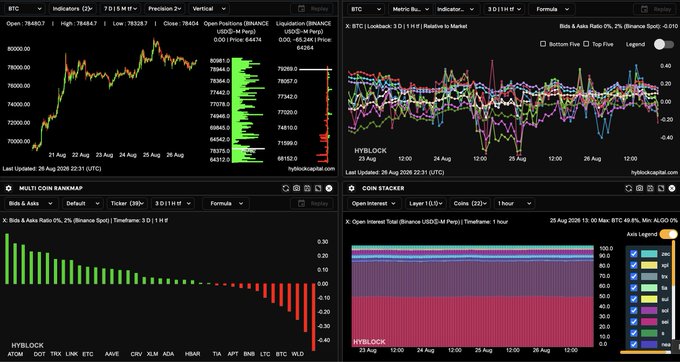The width and height of the screenshot is (680, 362).
Task: Uncheck the sui coin checkbox
Action: click(x=634, y=299)
